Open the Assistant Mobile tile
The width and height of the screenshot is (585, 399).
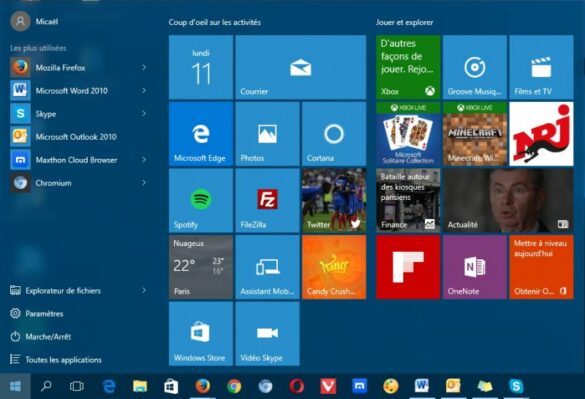pos(268,267)
